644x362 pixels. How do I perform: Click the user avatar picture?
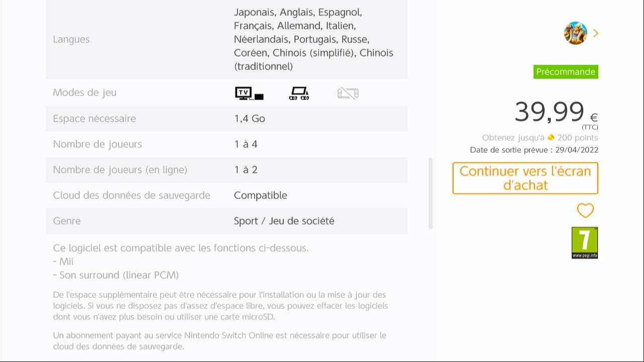click(x=576, y=33)
